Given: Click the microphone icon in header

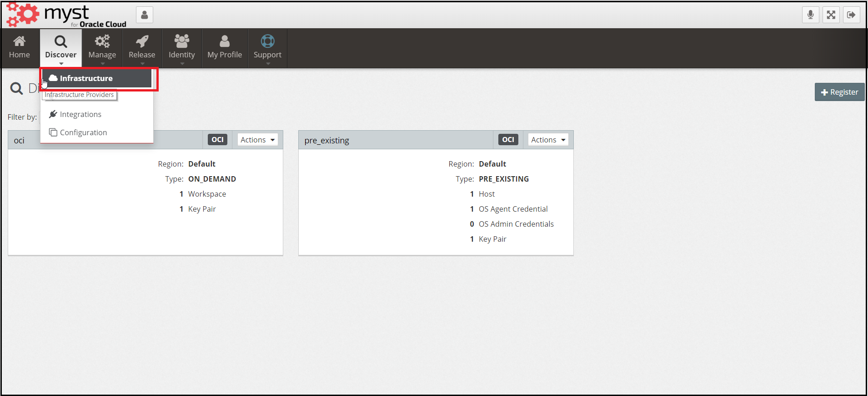Looking at the screenshot, I should coord(810,15).
